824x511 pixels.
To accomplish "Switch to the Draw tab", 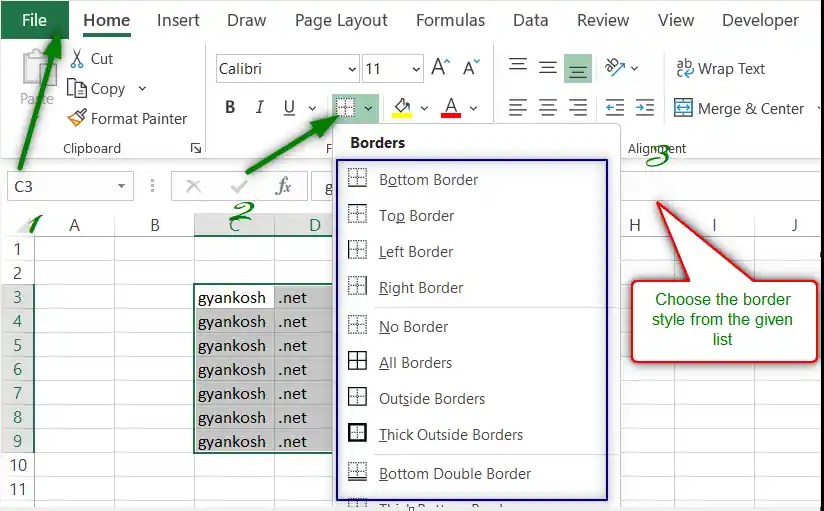I will [246, 20].
